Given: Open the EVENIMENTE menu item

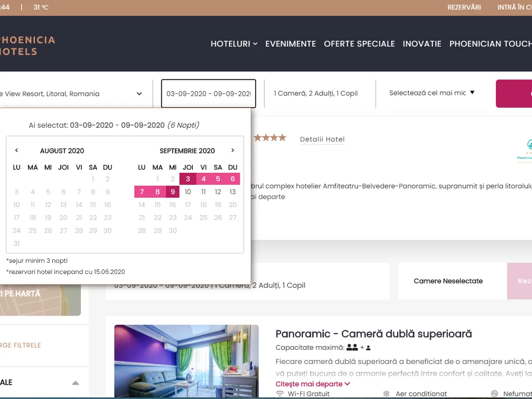Looking at the screenshot, I should point(290,44).
